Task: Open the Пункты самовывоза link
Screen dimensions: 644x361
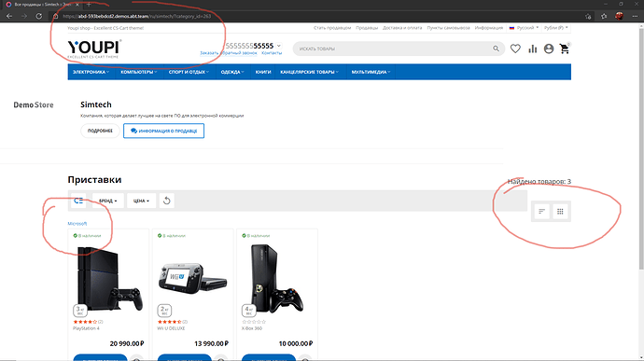Action: click(x=448, y=28)
